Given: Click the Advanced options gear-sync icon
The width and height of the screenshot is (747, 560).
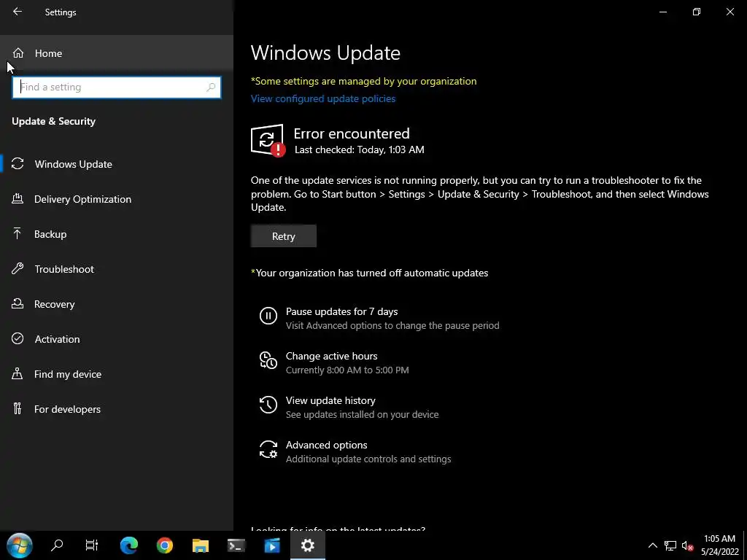Looking at the screenshot, I should tap(268, 449).
